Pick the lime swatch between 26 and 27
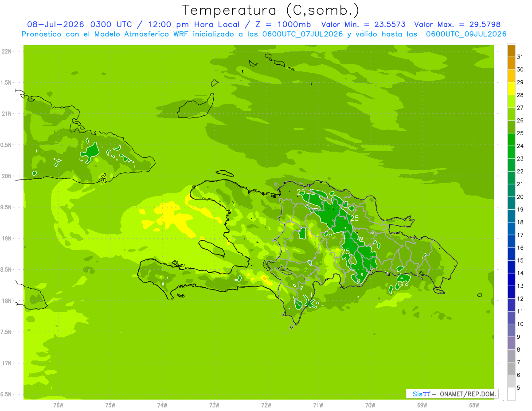 tap(511, 114)
